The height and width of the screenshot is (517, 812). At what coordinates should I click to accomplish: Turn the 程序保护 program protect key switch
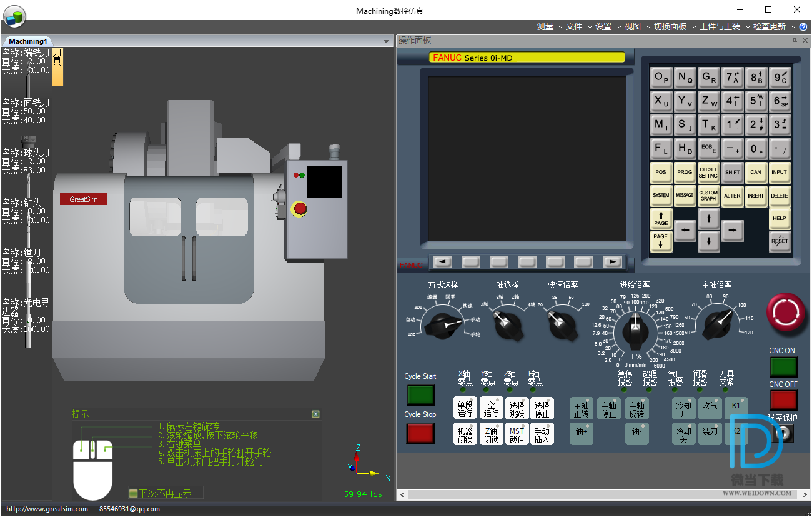(783, 433)
